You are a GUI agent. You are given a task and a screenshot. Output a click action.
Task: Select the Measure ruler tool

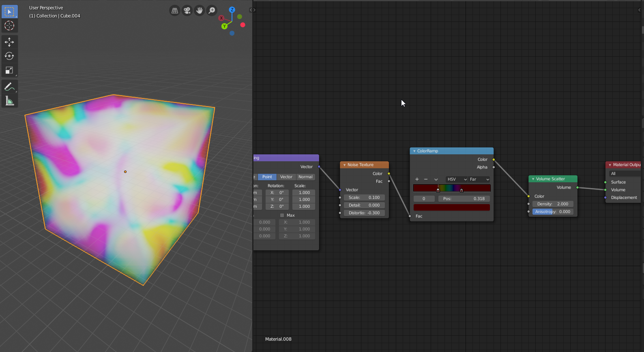pos(9,101)
